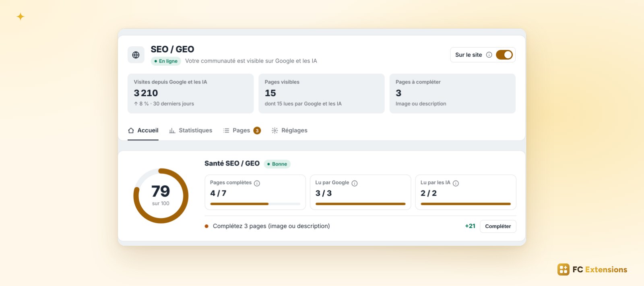Click the info icon beside Pages complètes
644x286 pixels.
[x=257, y=183]
